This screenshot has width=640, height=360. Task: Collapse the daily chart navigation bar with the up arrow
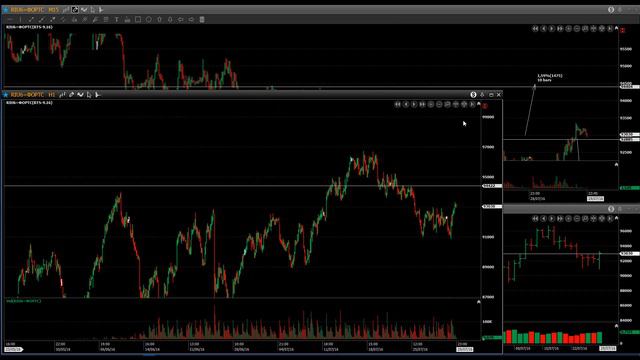616,218
